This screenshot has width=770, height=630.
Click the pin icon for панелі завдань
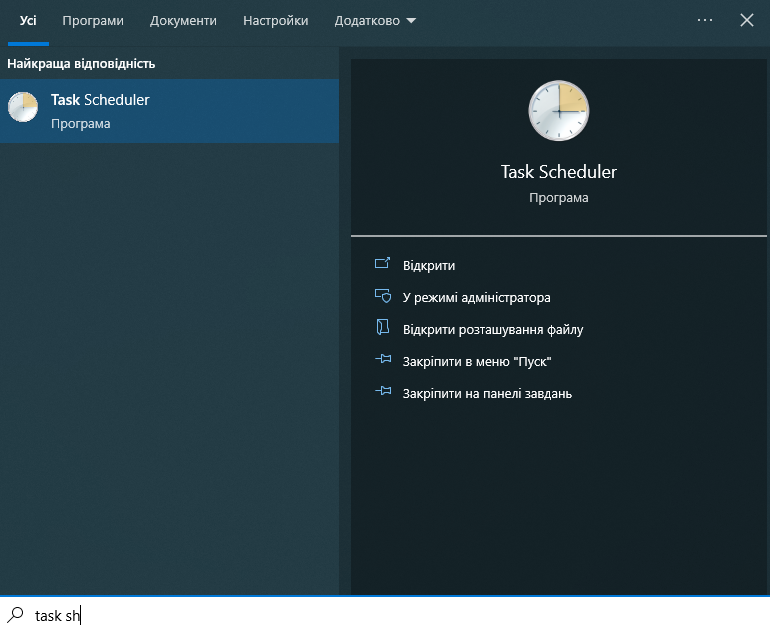[383, 391]
